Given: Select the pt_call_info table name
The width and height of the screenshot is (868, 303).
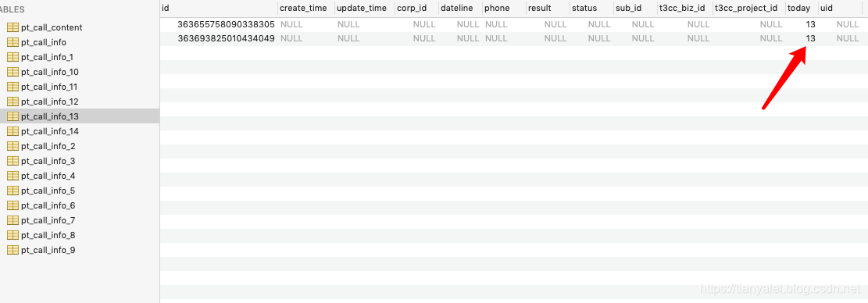Looking at the screenshot, I should point(44,43).
